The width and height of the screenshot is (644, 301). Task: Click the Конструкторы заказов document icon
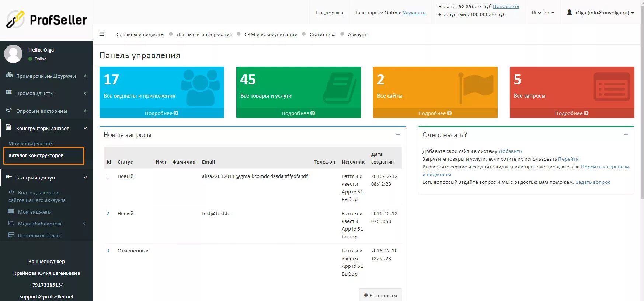click(x=8, y=127)
